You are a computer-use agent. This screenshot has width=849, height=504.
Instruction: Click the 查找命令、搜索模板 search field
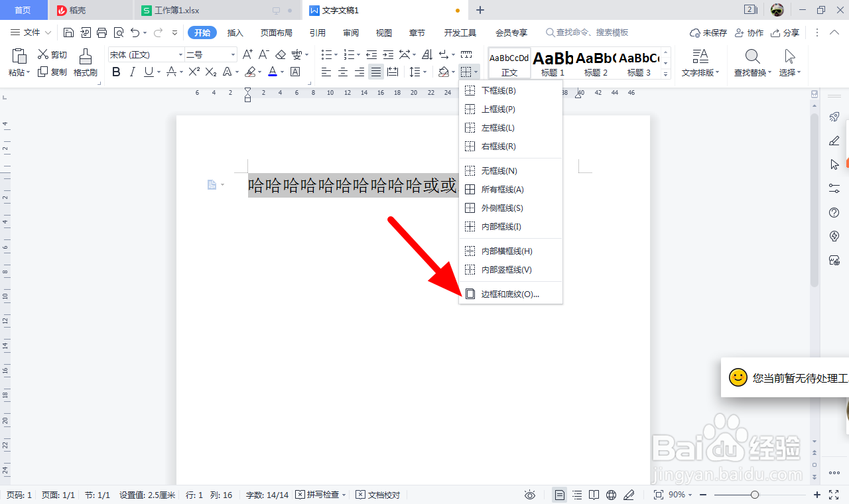click(x=588, y=32)
